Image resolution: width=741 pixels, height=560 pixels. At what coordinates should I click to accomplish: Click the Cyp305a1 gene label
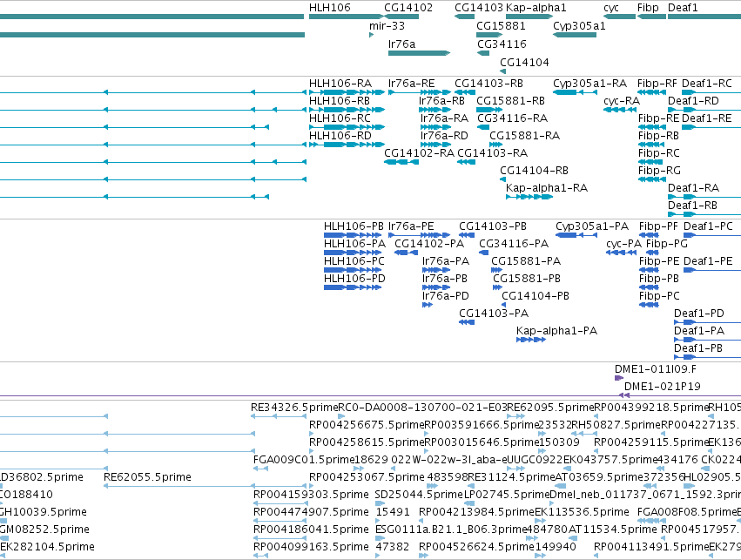click(579, 26)
